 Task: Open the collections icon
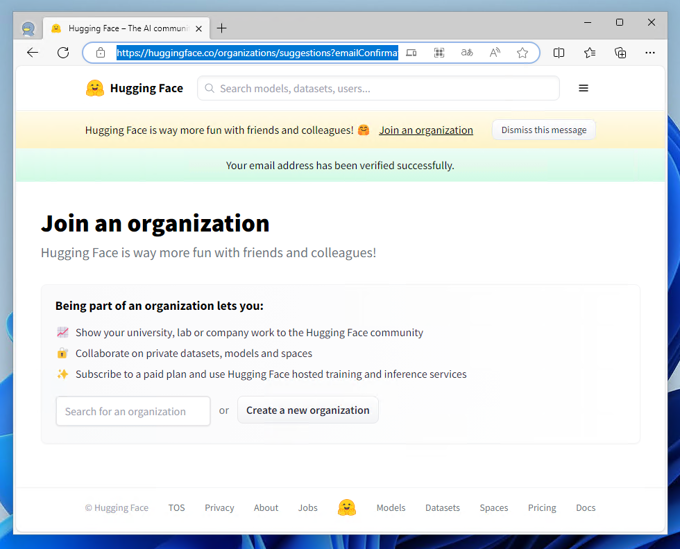point(620,53)
